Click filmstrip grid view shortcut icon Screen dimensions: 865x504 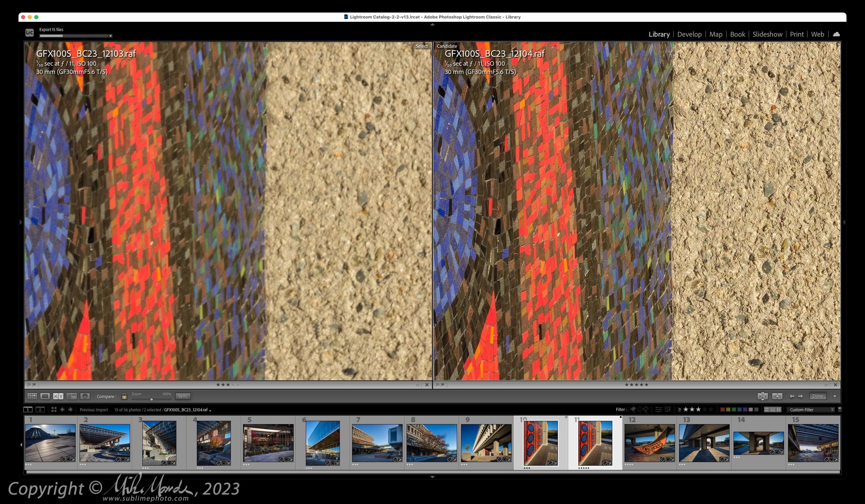click(x=54, y=409)
